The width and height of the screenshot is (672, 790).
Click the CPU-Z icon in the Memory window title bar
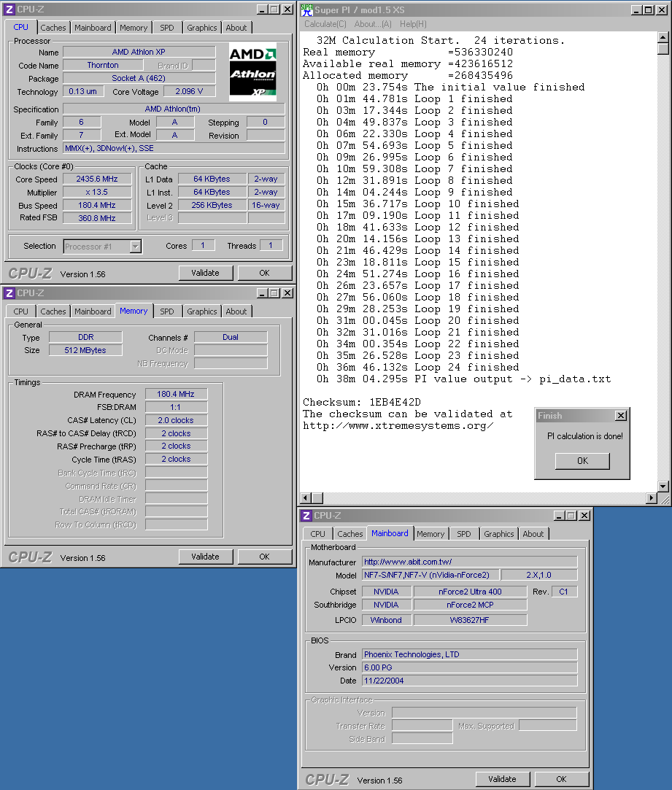(9, 293)
